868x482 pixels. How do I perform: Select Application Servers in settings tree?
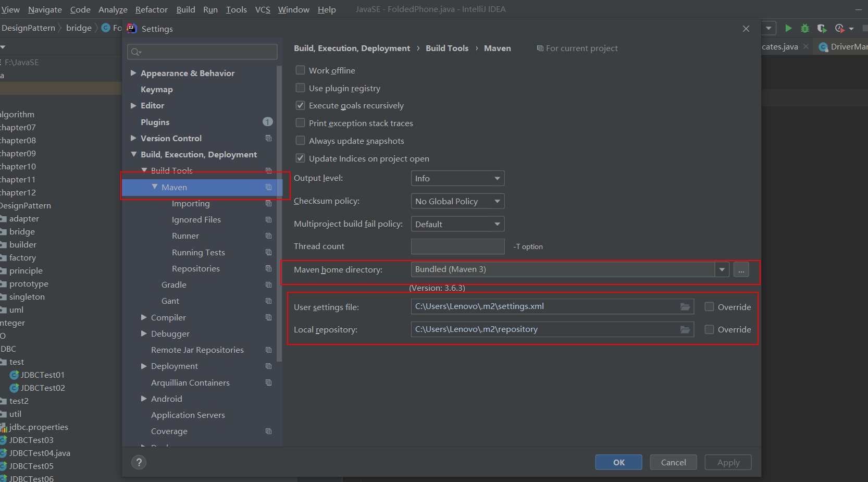pyautogui.click(x=188, y=415)
